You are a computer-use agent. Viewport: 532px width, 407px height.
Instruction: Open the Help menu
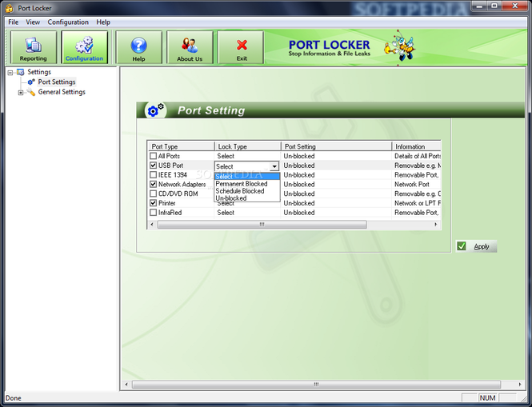click(x=103, y=22)
